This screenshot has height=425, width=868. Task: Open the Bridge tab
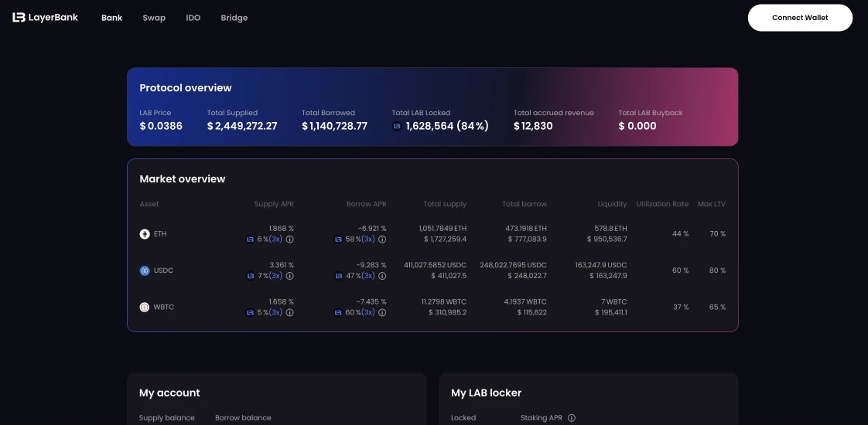tap(234, 18)
